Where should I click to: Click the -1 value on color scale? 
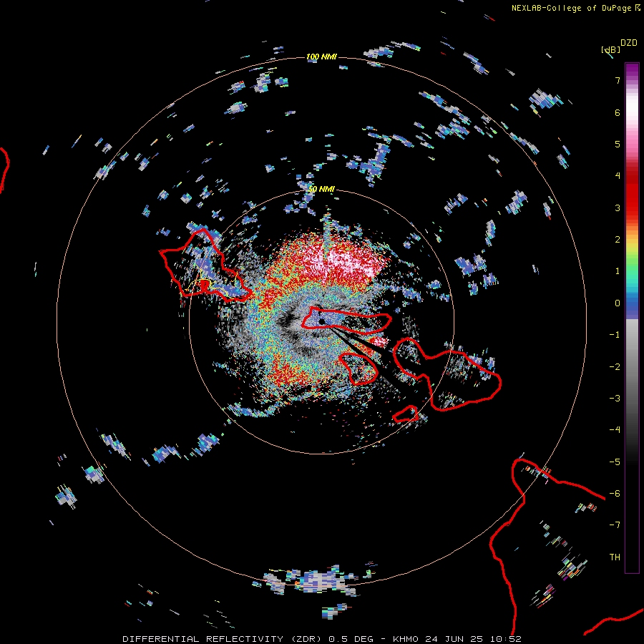point(615,335)
